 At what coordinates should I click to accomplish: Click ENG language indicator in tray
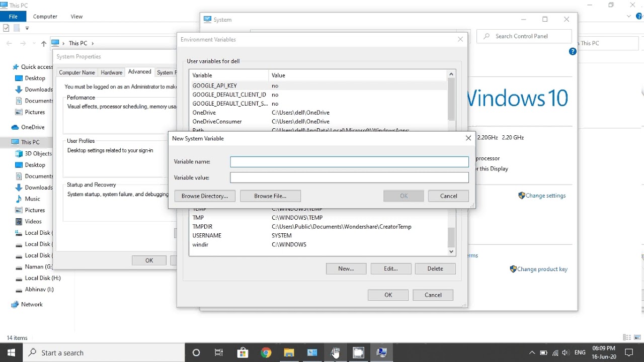(x=580, y=353)
